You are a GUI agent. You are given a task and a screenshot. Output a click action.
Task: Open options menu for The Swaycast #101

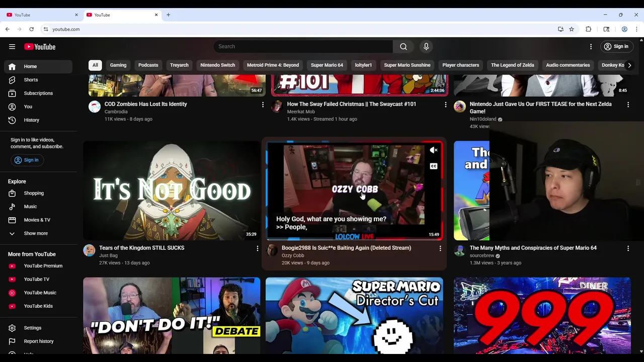(x=445, y=105)
